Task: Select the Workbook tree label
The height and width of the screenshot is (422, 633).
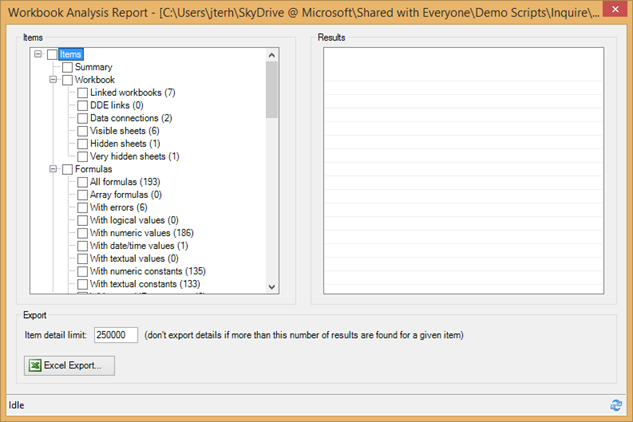Action: 95,80
